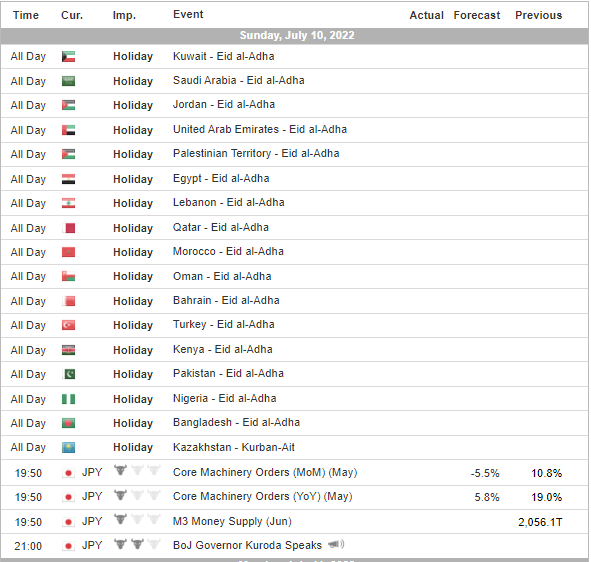Image resolution: width=591 pixels, height=562 pixels.
Task: Open Bangladesh - Eid al-Adha event
Action: (236, 423)
